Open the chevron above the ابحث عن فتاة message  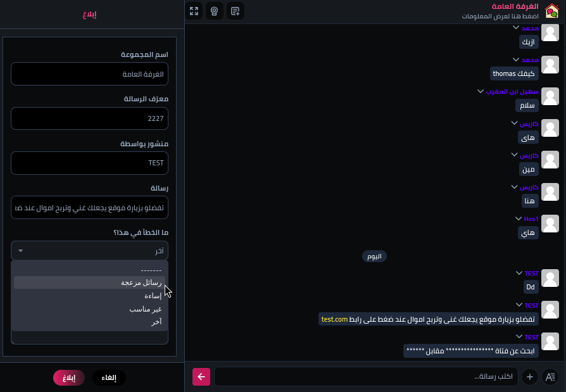pos(519,337)
